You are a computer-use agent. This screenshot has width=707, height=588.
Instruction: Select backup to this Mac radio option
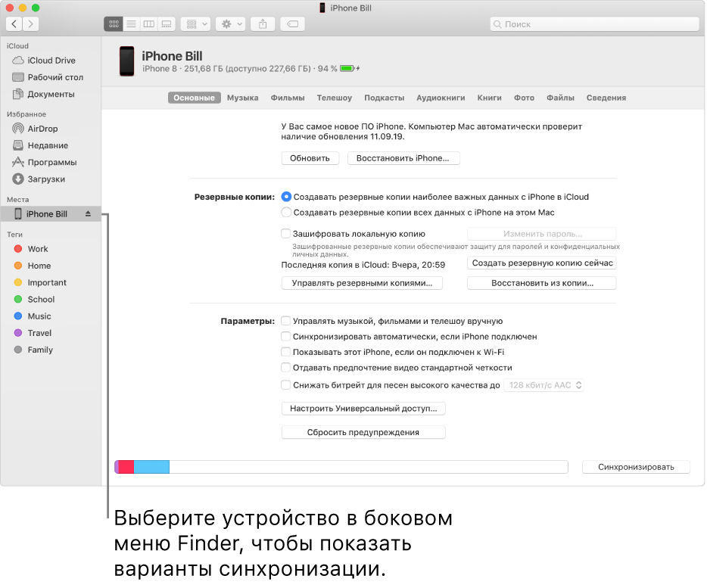point(286,213)
